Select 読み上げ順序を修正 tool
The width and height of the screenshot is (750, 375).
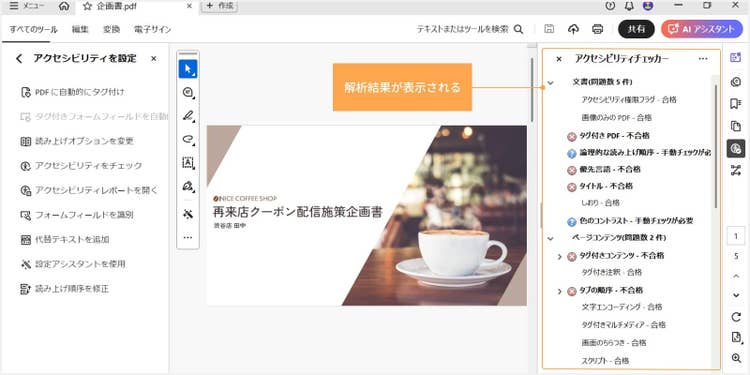point(65,289)
